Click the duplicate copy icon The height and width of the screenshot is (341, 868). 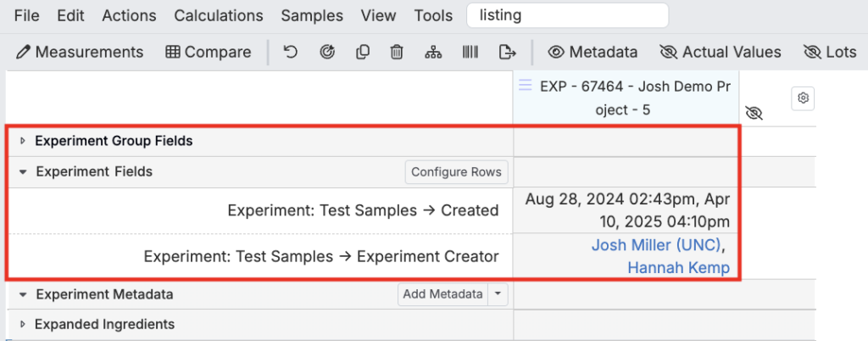362,53
